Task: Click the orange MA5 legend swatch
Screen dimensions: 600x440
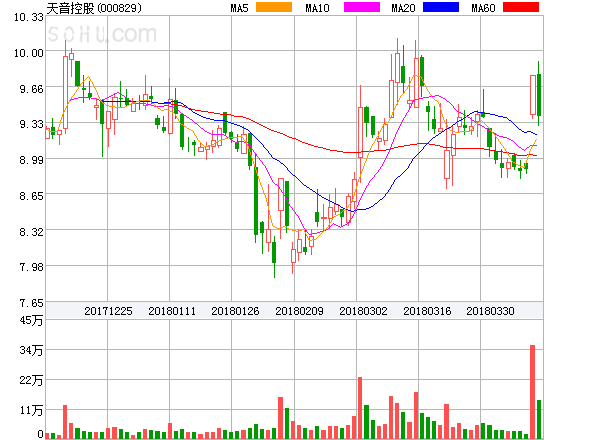Action: coord(274,7)
